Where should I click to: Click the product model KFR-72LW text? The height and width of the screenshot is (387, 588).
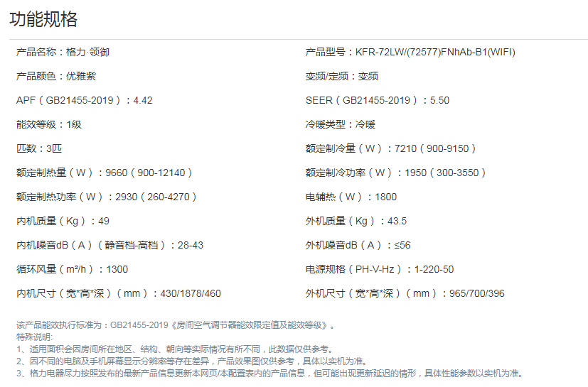pyautogui.click(x=410, y=52)
